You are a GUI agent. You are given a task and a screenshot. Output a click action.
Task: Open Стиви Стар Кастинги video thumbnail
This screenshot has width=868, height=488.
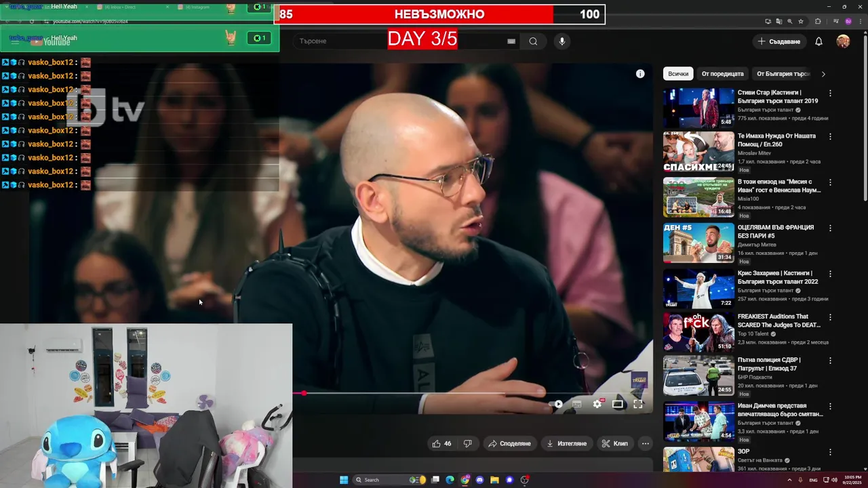coord(698,108)
